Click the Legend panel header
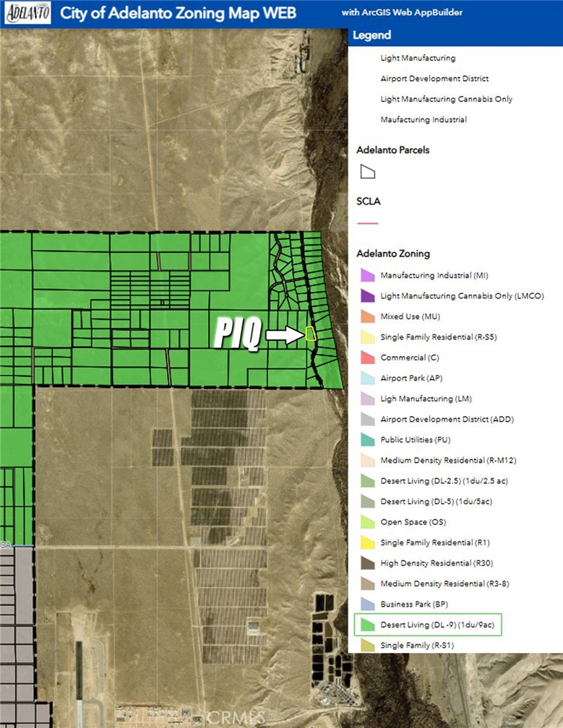Image resolution: width=563 pixels, height=728 pixels. pyautogui.click(x=455, y=35)
